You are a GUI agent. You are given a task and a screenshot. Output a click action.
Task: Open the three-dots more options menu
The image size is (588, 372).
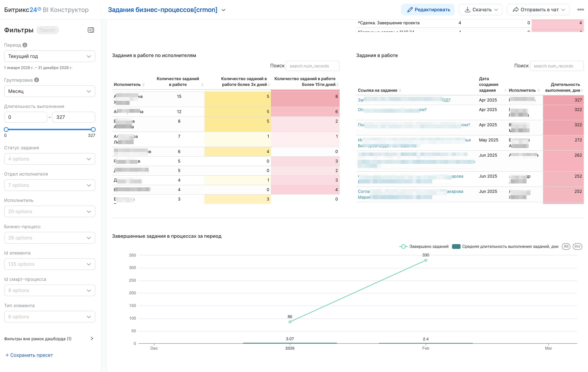[580, 10]
